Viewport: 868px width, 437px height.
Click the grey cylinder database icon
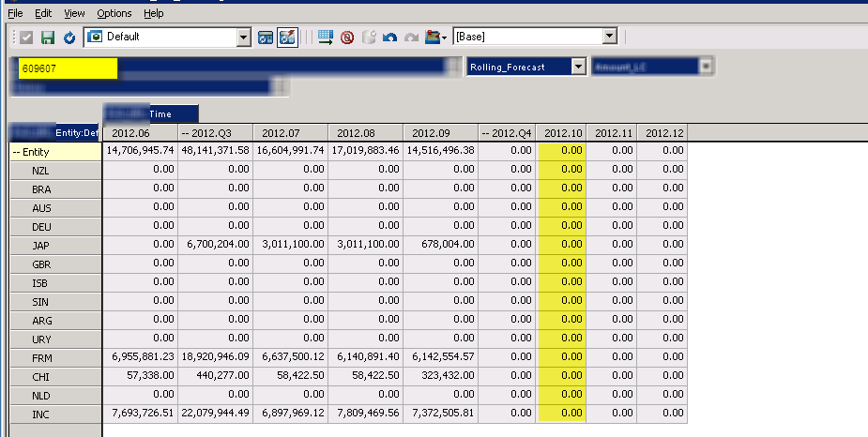click(369, 38)
